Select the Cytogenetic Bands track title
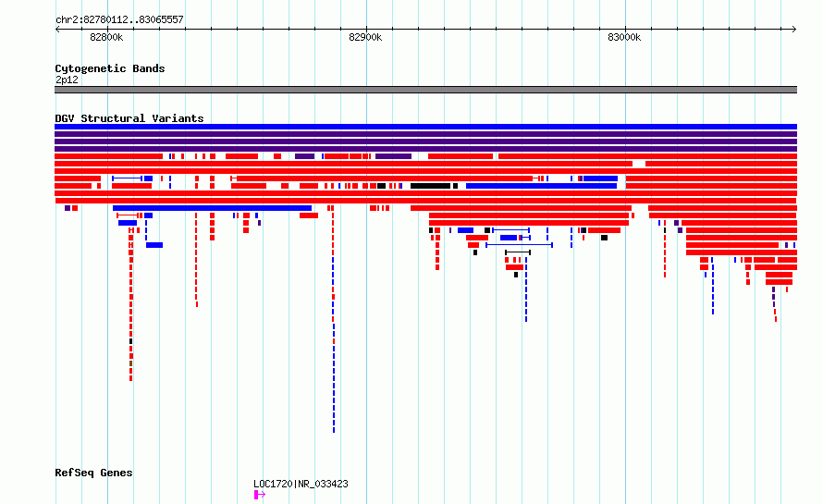This screenshot has height=504, width=823. point(110,68)
